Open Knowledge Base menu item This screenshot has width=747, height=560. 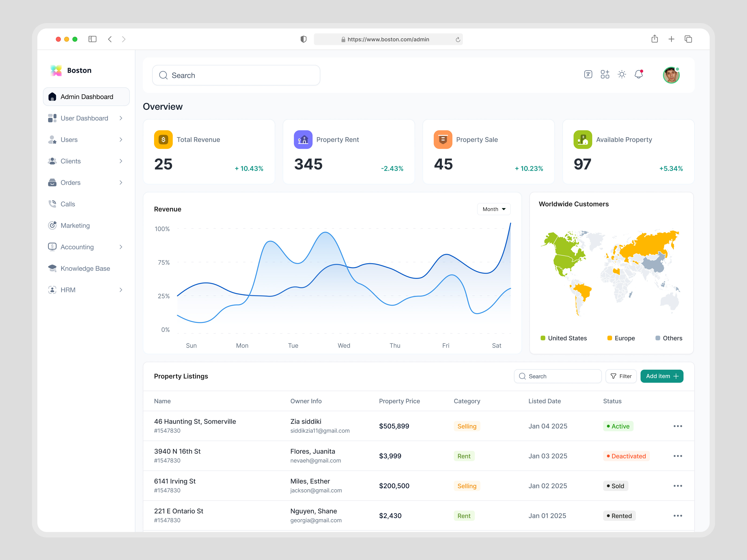pos(86,268)
